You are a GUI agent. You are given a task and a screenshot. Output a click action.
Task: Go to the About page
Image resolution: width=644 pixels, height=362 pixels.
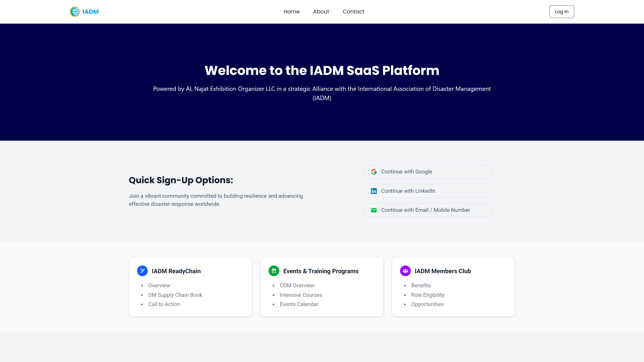(x=321, y=12)
